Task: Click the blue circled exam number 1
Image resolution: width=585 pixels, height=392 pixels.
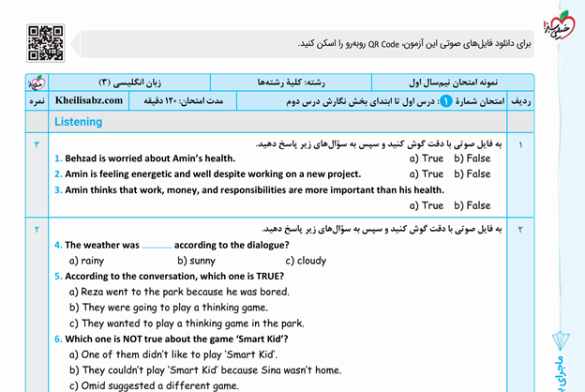Action: [x=446, y=100]
